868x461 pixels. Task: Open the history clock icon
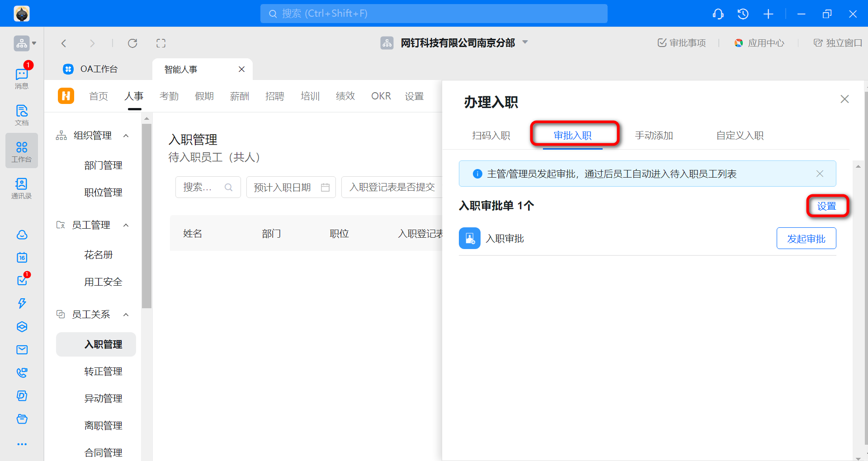tap(743, 14)
